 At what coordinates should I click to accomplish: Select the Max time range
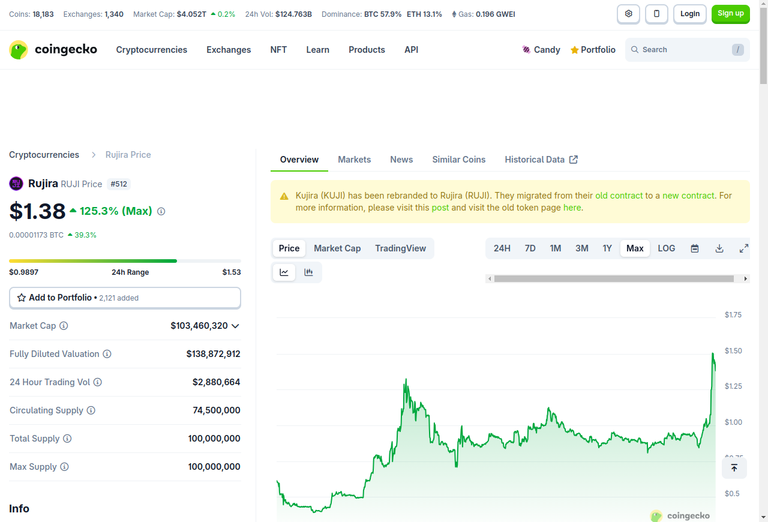tap(635, 248)
